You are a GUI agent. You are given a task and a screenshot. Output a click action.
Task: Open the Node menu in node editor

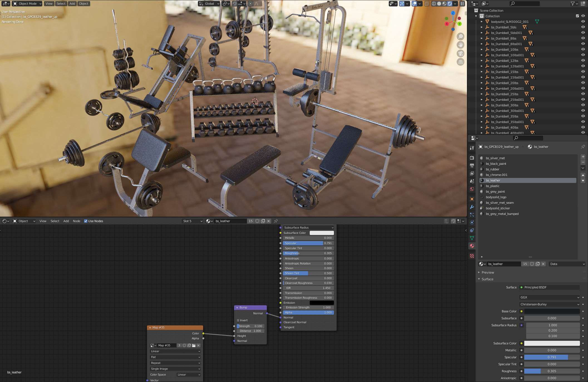click(x=76, y=221)
